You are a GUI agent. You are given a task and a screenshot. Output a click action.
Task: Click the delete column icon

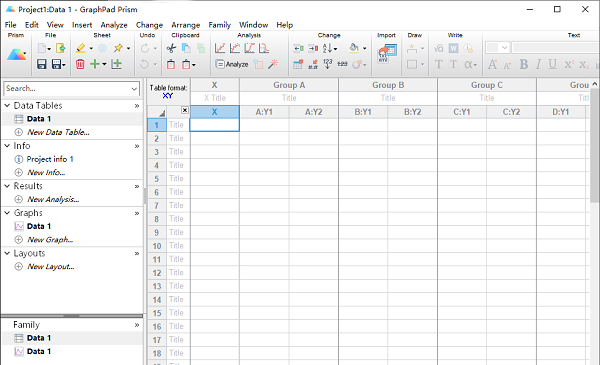[313, 48]
